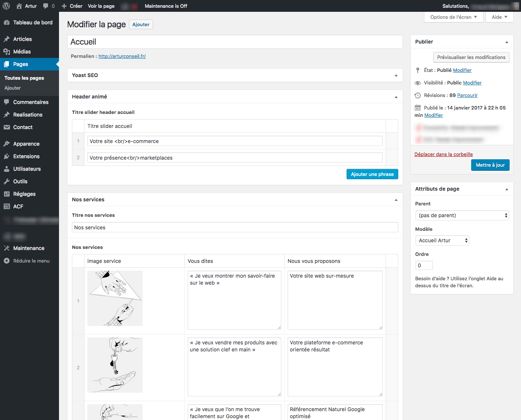Open the Utilisateurs section
The width and height of the screenshot is (521, 420).
(x=27, y=169)
